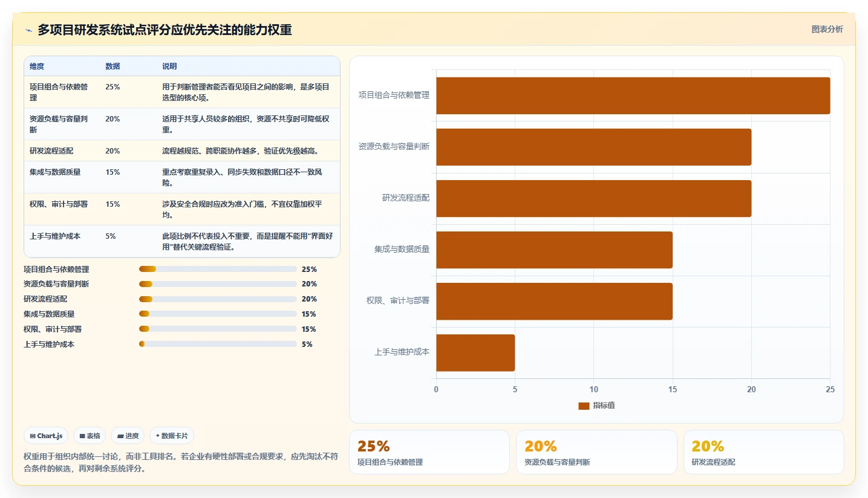Click the chart bar for 权限、审计与部署

coord(554,301)
